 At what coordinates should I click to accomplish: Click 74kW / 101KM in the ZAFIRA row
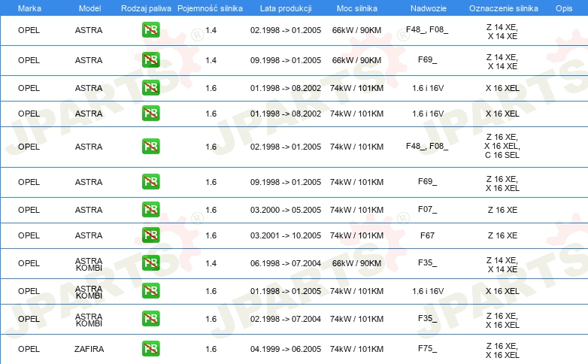click(356, 349)
